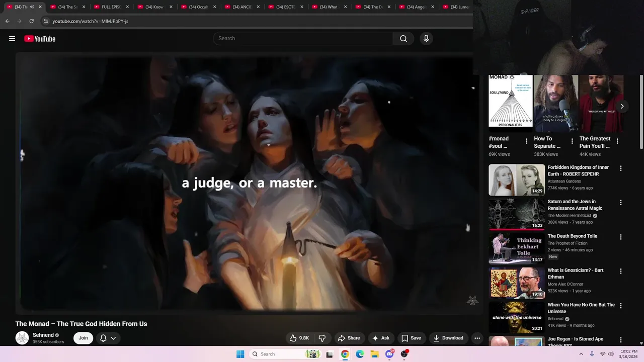
Task: Open The Death Beyond Tolle thumbnail
Action: [517, 248]
